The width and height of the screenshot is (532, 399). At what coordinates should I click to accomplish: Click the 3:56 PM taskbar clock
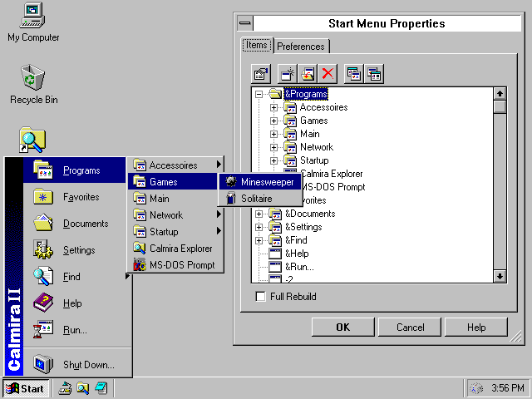point(508,388)
